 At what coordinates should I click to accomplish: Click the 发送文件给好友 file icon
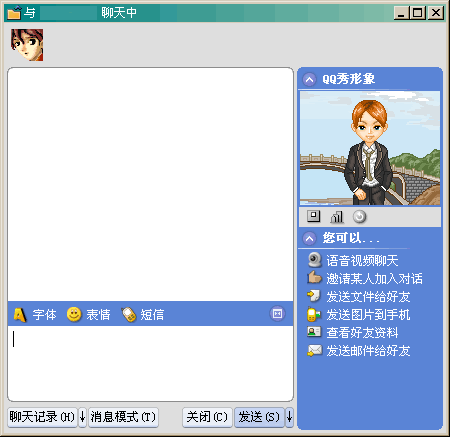click(x=314, y=296)
